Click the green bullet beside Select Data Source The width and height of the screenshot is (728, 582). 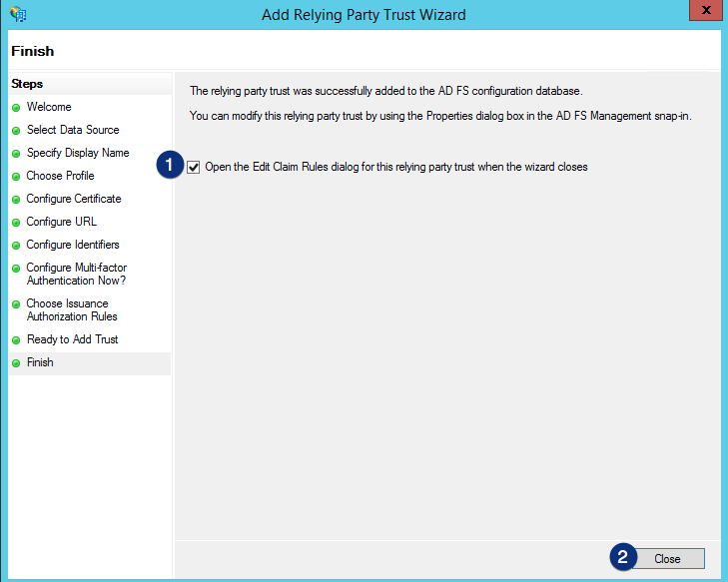[x=16, y=131]
